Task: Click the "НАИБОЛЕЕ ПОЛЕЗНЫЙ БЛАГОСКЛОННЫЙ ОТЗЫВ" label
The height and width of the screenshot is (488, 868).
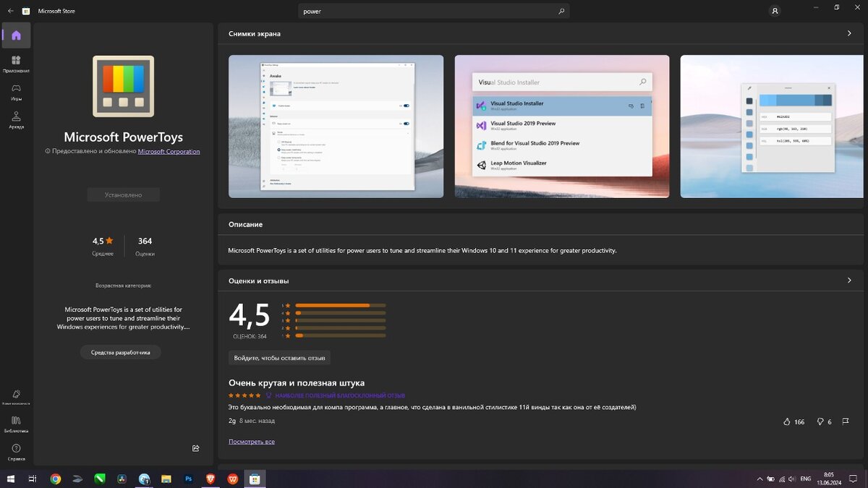Action: pos(340,395)
